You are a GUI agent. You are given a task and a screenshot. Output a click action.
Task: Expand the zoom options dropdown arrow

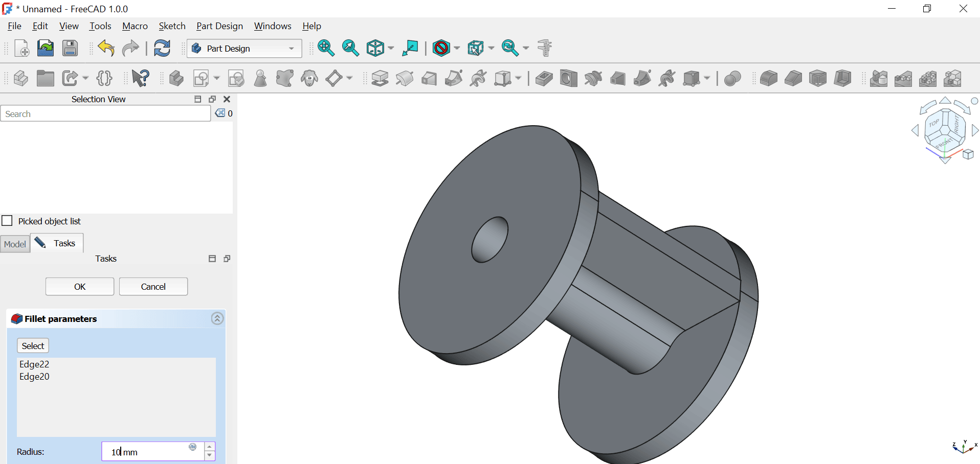(x=526, y=49)
